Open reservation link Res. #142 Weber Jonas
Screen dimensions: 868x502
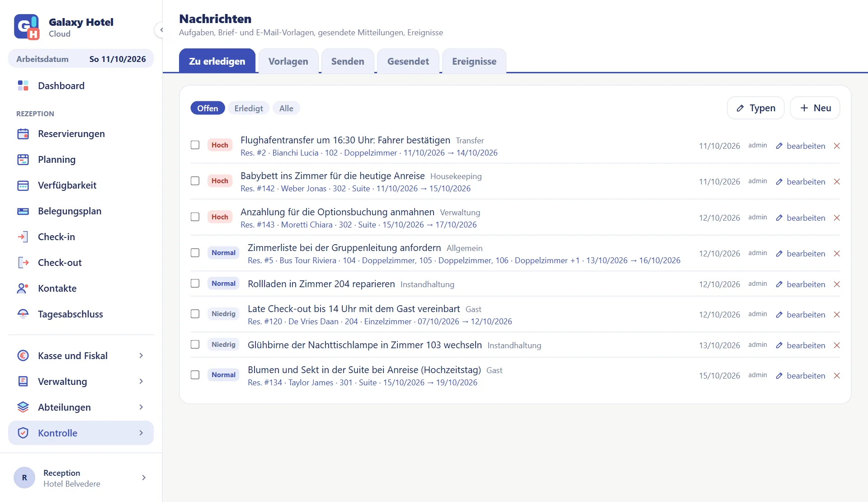[x=355, y=189]
